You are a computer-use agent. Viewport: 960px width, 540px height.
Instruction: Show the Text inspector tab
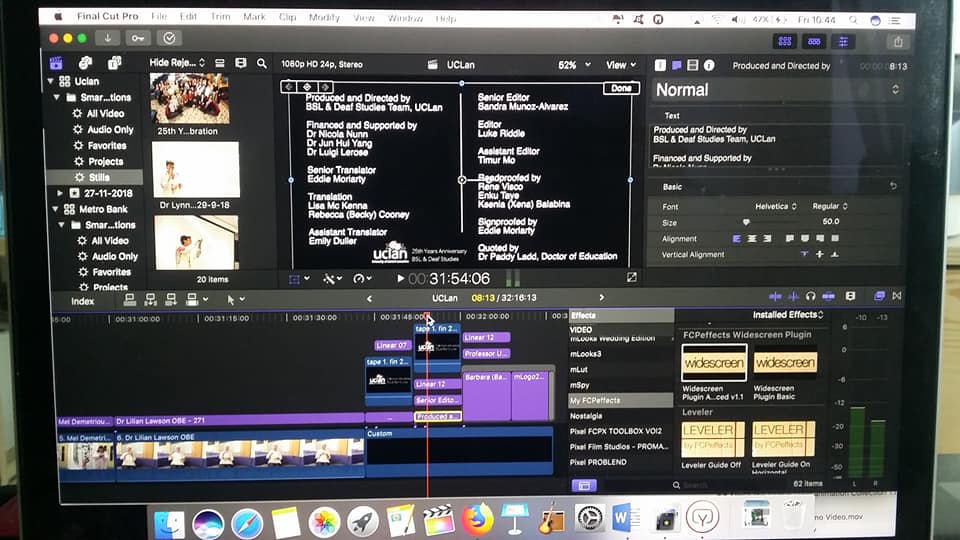point(660,65)
